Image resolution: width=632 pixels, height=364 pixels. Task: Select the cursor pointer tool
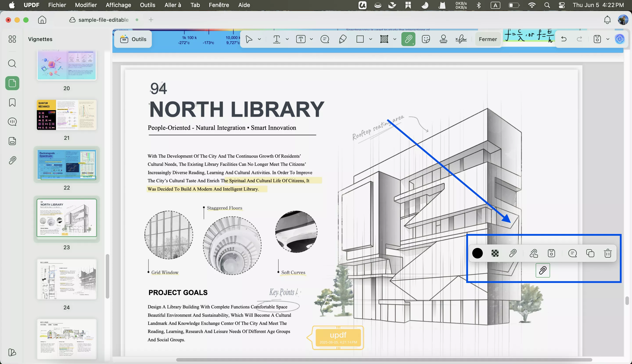249,39
